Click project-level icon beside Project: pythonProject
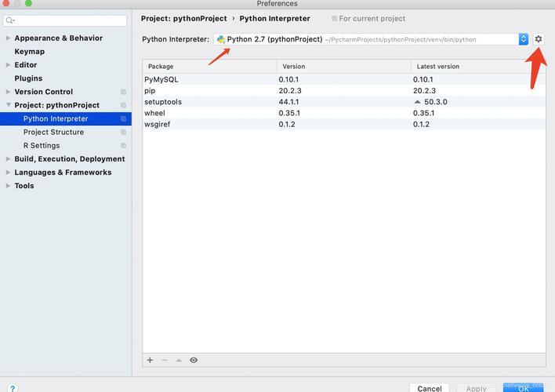 (x=123, y=105)
